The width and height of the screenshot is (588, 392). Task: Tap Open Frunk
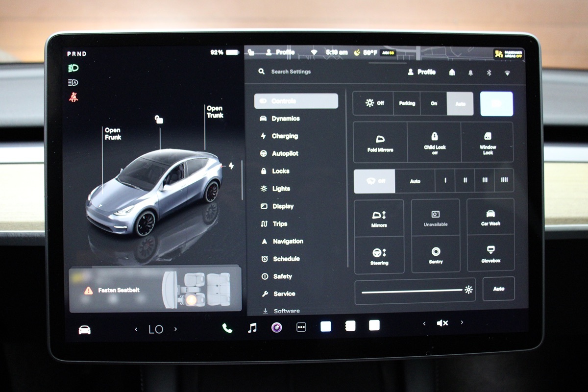tap(112, 134)
